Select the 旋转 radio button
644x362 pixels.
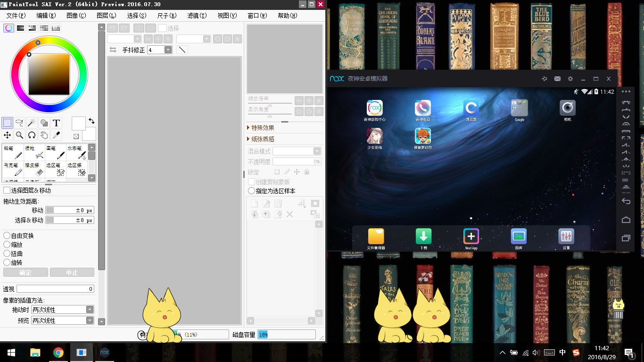(7, 263)
